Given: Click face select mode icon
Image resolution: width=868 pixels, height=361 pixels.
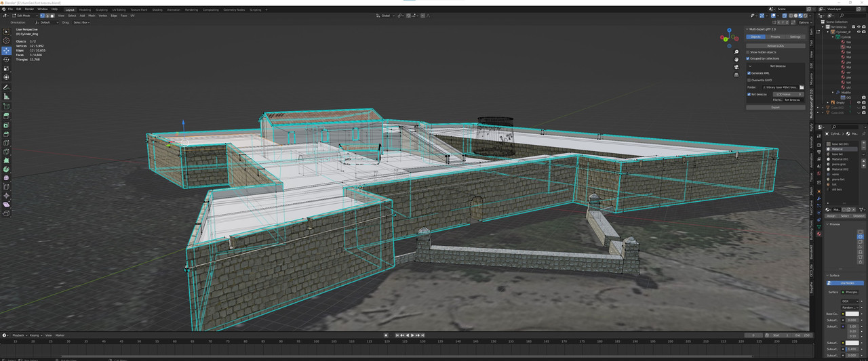Looking at the screenshot, I should (52, 16).
